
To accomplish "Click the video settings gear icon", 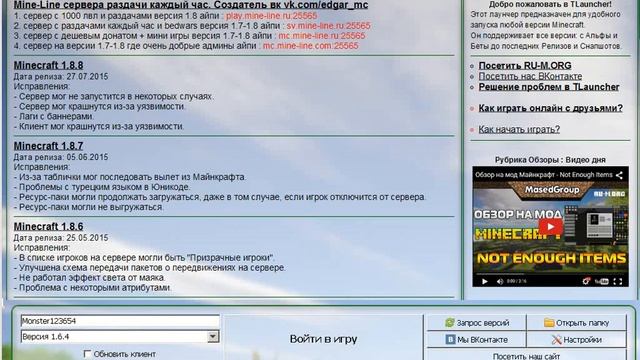I will click(x=586, y=281).
